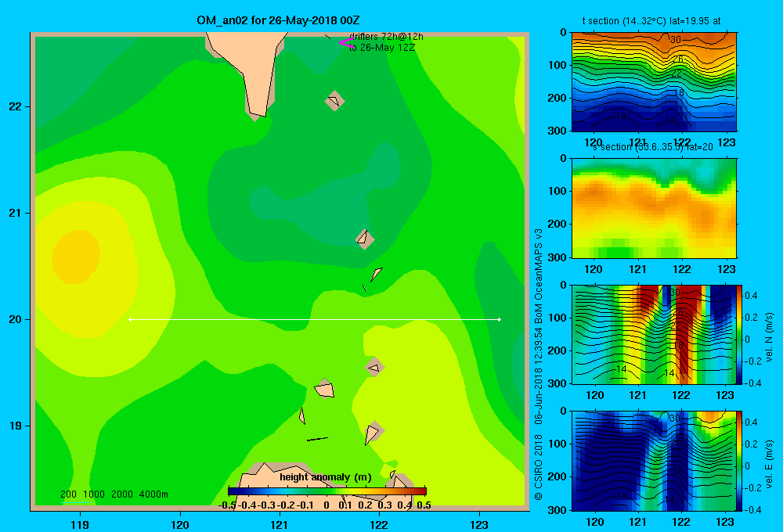The height and width of the screenshot is (532, 783).
Task: Open the salinity section plot
Action: coord(654,208)
